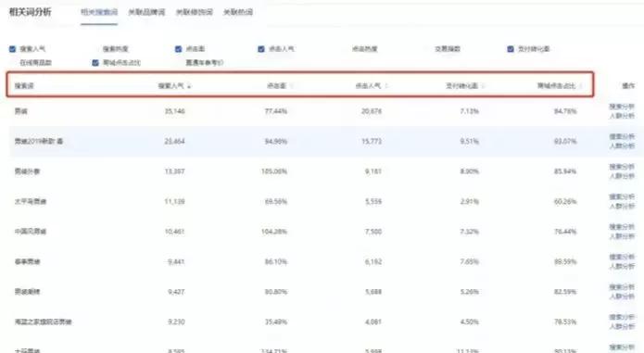Image resolution: width=644 pixels, height=353 pixels.
Task: Open 搜索分析 for the 太平鸟男装 row
Action: tap(622, 197)
